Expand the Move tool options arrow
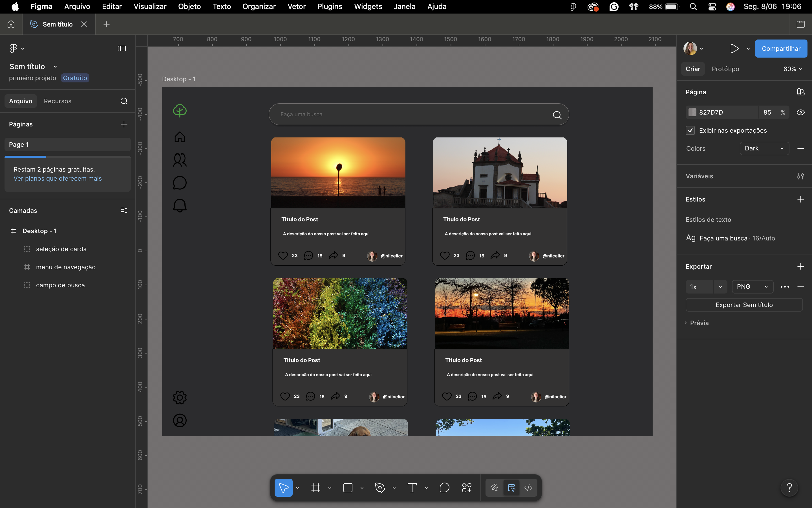This screenshot has width=812, height=508. [298, 488]
